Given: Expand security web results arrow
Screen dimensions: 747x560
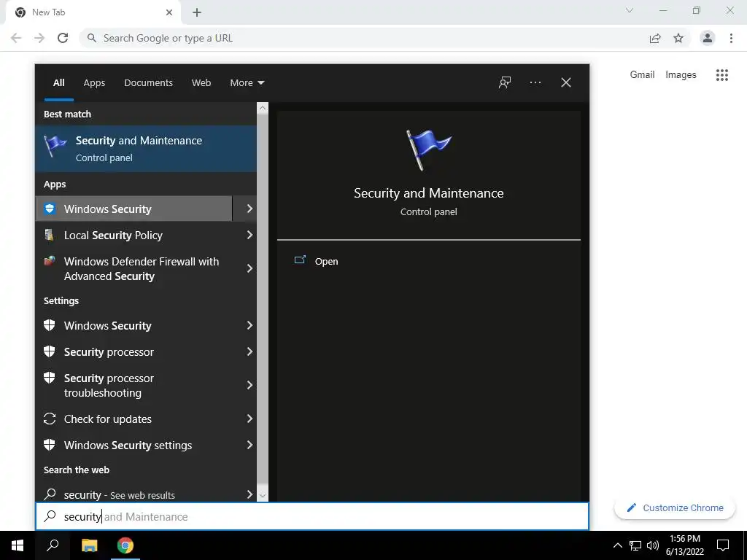Looking at the screenshot, I should (x=249, y=494).
